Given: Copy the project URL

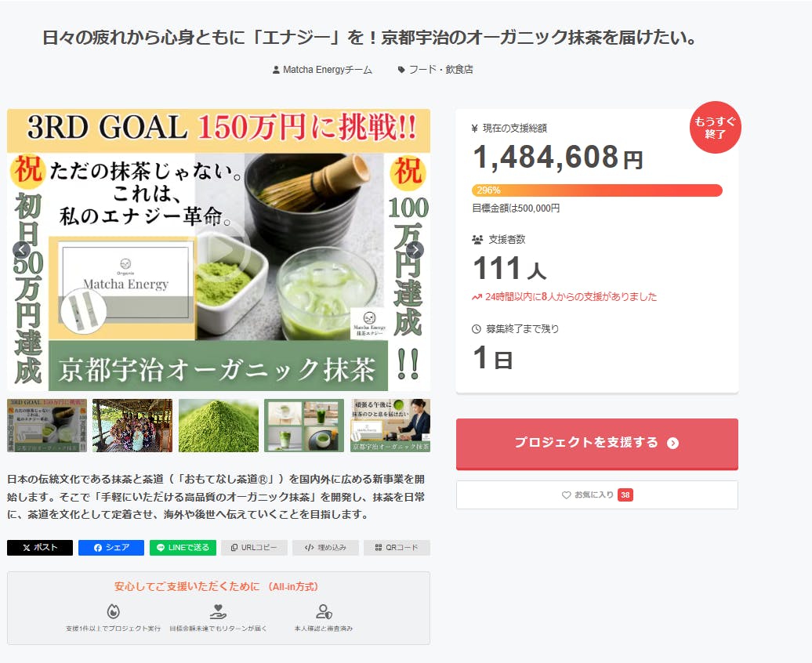Looking at the screenshot, I should coord(254,548).
